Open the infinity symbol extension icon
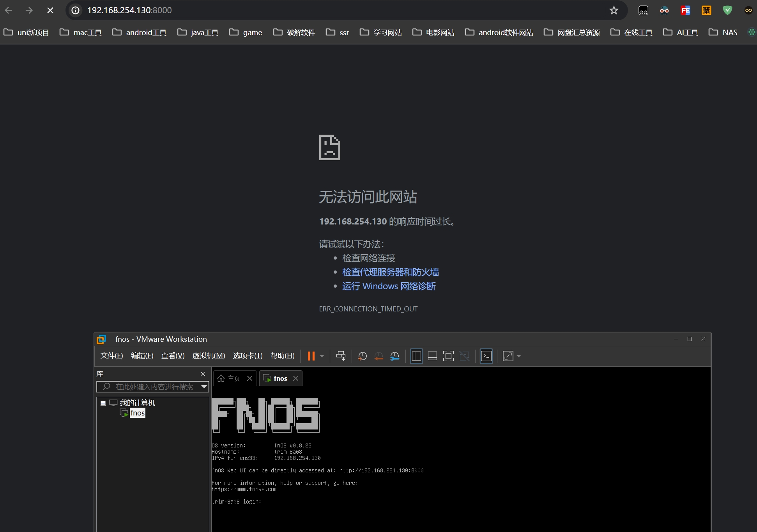The height and width of the screenshot is (532, 757). click(x=748, y=11)
